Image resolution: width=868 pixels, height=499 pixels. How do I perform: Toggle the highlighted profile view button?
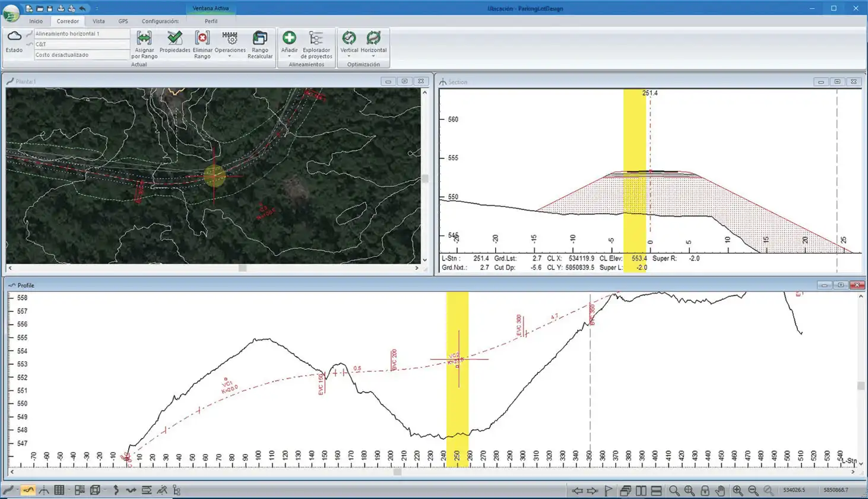(x=28, y=490)
